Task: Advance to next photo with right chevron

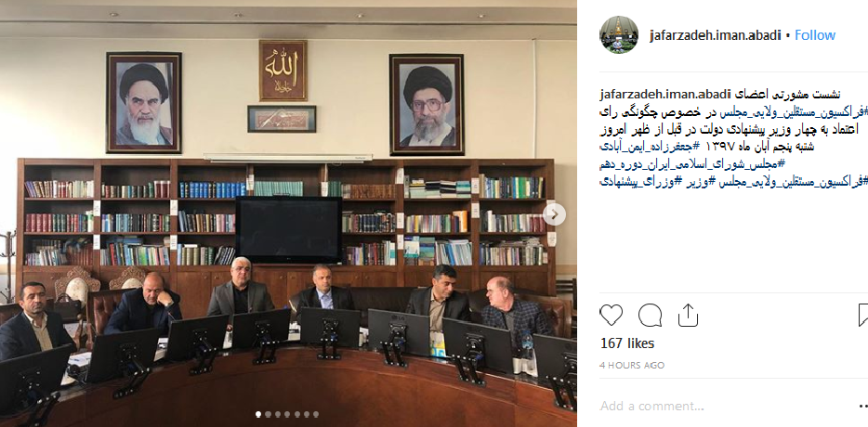Action: 554,213
